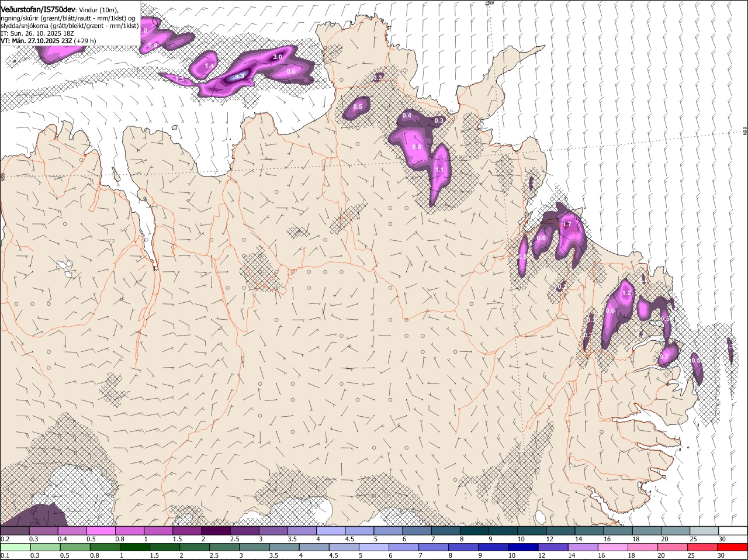Click the 1.3 precipitation value label
This screenshot has height=560, width=748.
click(180, 78)
